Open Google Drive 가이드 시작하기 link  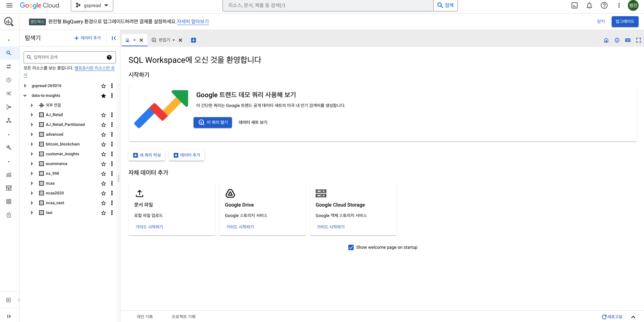coord(240,227)
